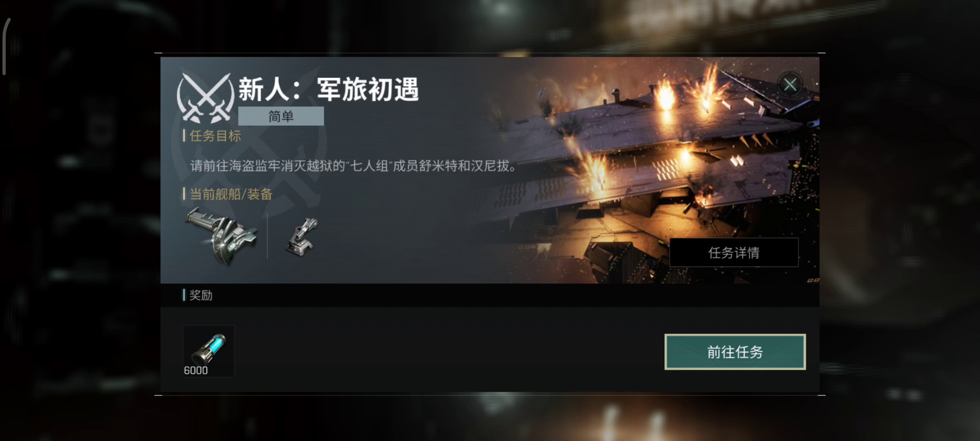Click the divider between ship and turret
This screenshot has width=980, height=441.
tap(267, 236)
